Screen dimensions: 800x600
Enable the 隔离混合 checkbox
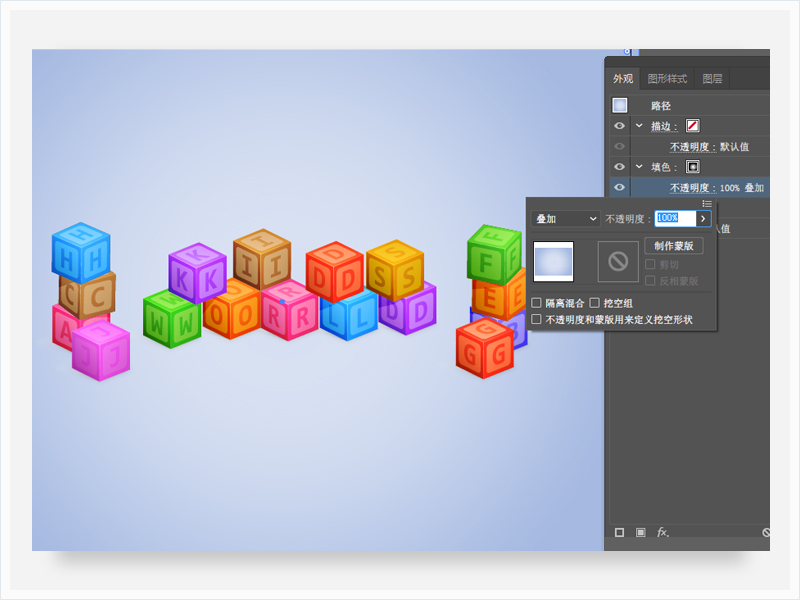click(537, 303)
